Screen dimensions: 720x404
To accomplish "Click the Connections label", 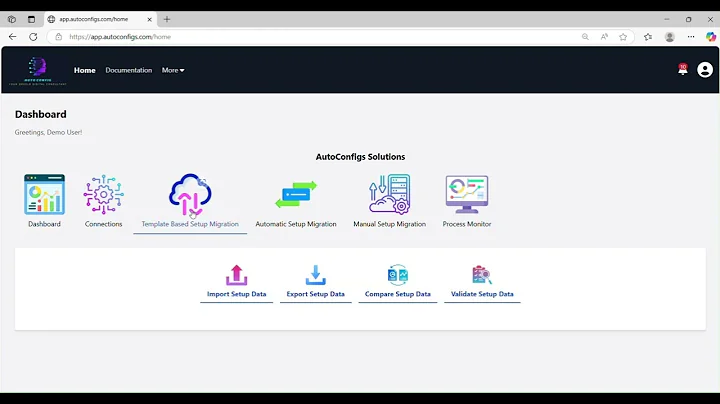I will click(103, 224).
